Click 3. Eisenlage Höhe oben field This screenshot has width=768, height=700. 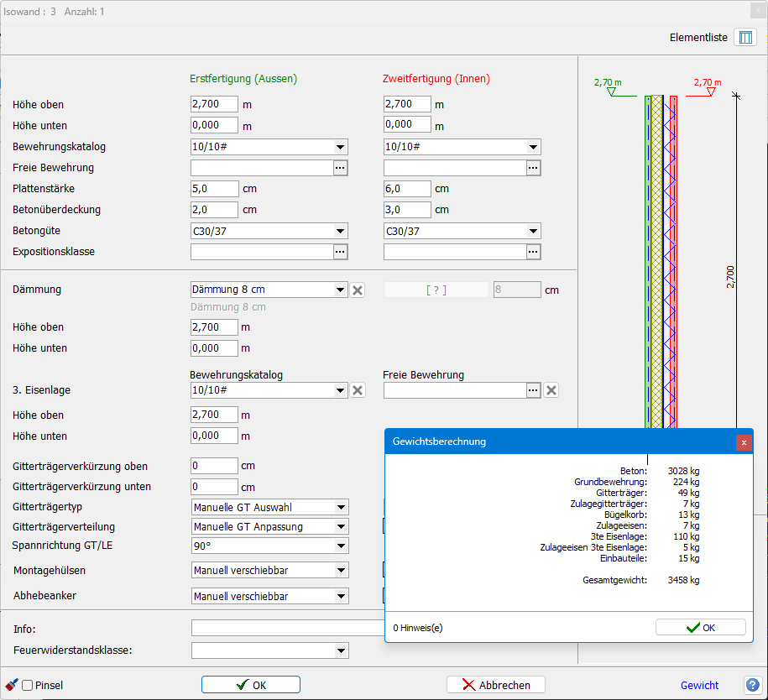(214, 415)
